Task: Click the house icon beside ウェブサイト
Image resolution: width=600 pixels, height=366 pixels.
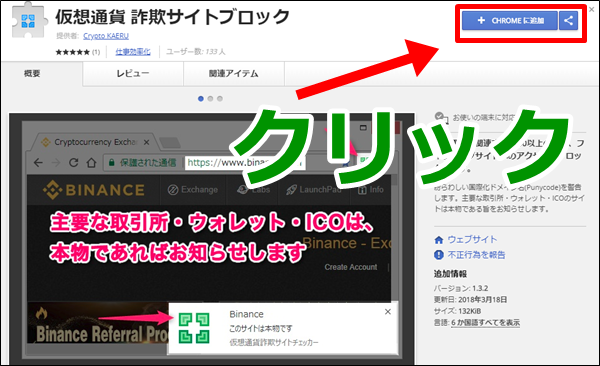Action: click(x=439, y=240)
